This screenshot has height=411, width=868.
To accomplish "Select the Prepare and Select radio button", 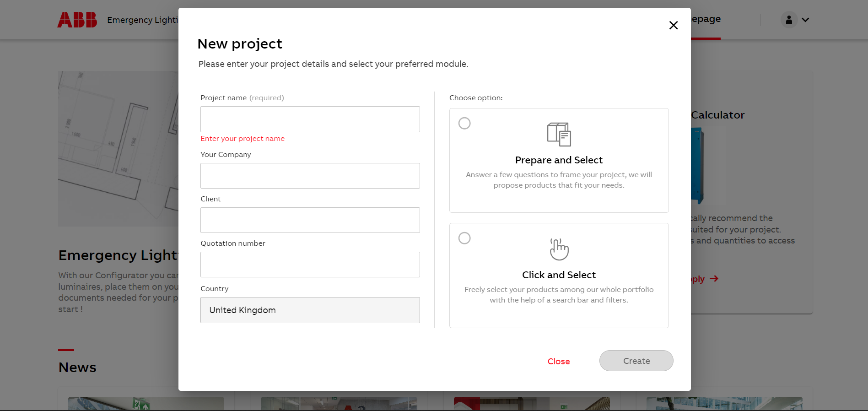I will pyautogui.click(x=464, y=123).
